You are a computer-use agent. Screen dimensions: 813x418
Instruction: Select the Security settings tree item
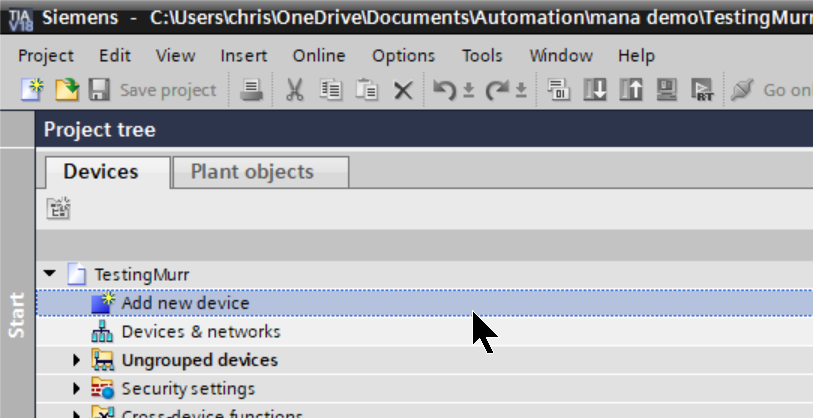tap(188, 388)
